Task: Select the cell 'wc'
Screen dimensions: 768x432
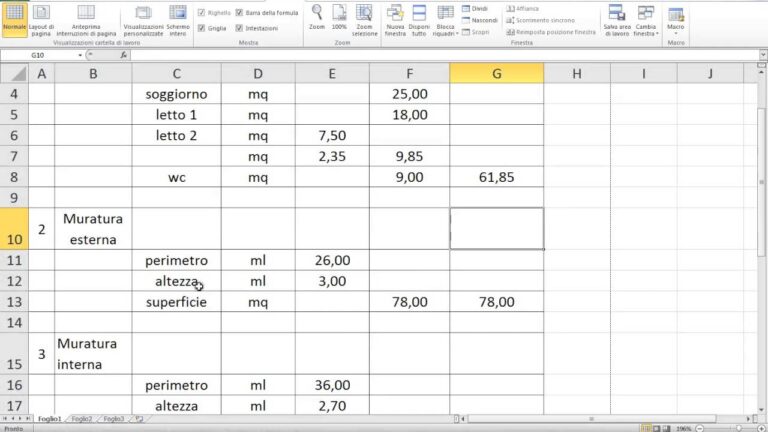Action: click(x=176, y=177)
